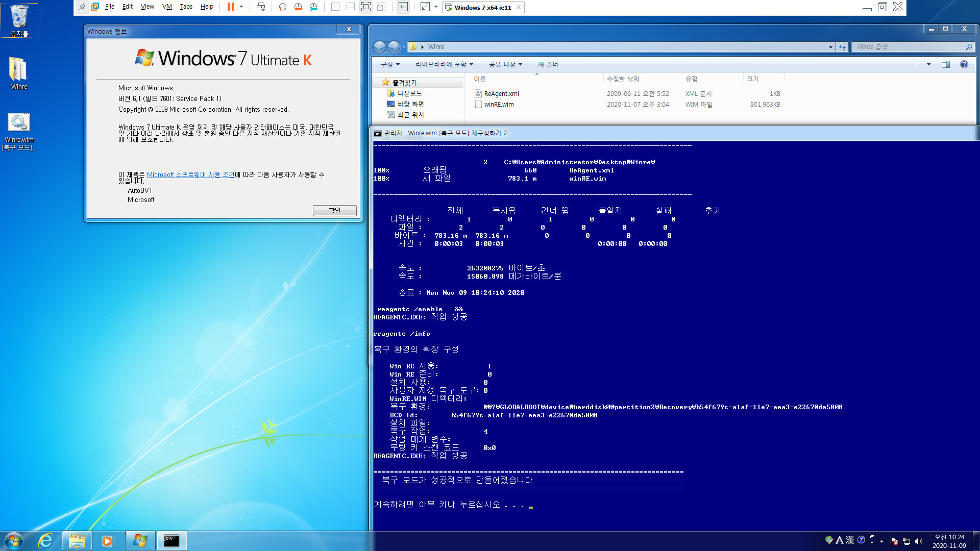
Task: Change Explorer view mode icon
Action: 917,64
